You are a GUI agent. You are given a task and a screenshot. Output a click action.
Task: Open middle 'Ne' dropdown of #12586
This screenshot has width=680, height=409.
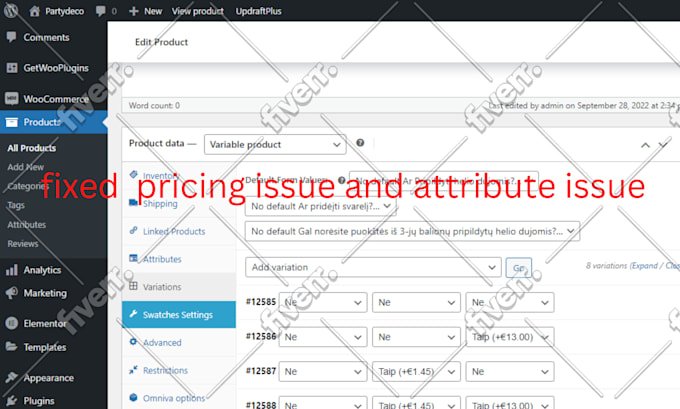416,337
